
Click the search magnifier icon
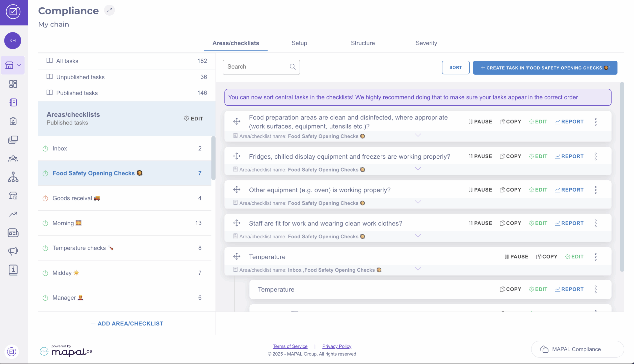click(x=292, y=67)
